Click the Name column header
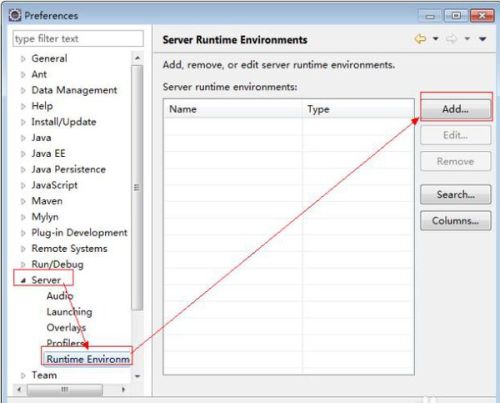The image size is (500, 403). pos(233,109)
